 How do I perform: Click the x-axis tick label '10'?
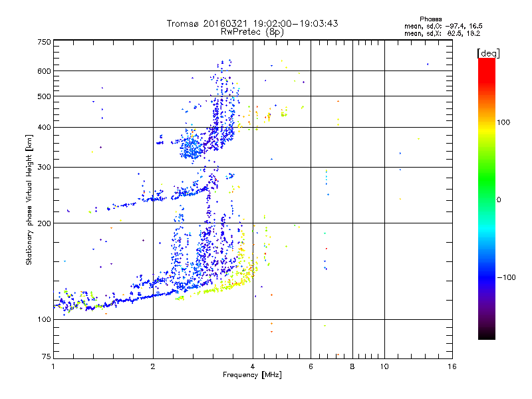[x=384, y=366]
